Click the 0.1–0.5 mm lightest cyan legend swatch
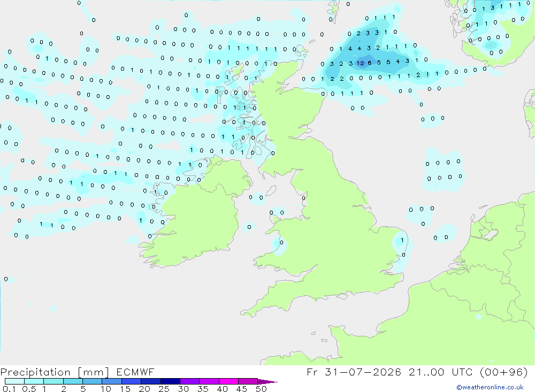Screen dimensions: 535x392 click(x=14, y=381)
